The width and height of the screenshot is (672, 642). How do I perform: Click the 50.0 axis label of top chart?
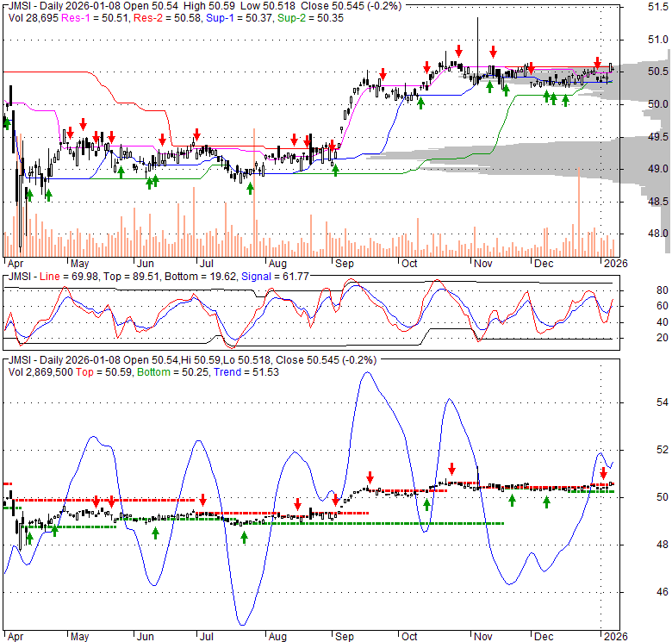pyautogui.click(x=658, y=104)
